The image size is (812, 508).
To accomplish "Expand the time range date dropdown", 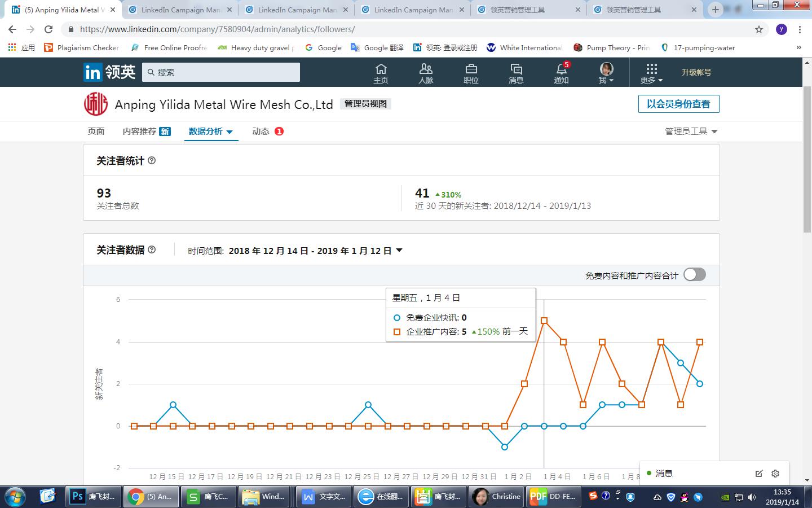I will (399, 251).
